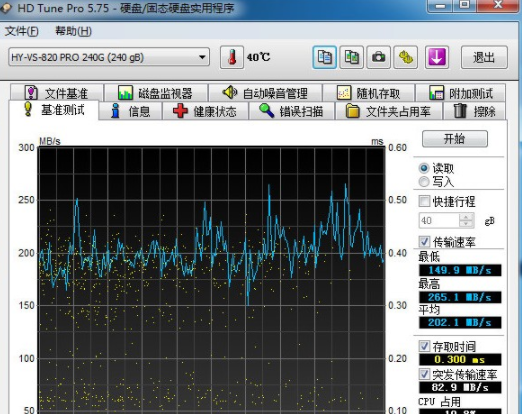
Task: Click the 149.9 MB/s minimum value
Action: point(460,270)
